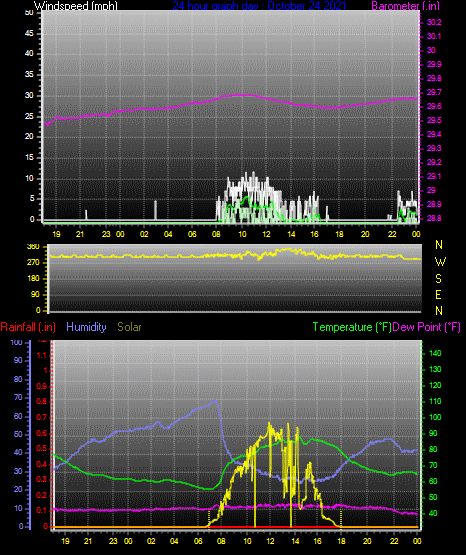This screenshot has height=555, width=466.
Task: Click the '0.9' rainfall axis value
Action: pos(42,386)
